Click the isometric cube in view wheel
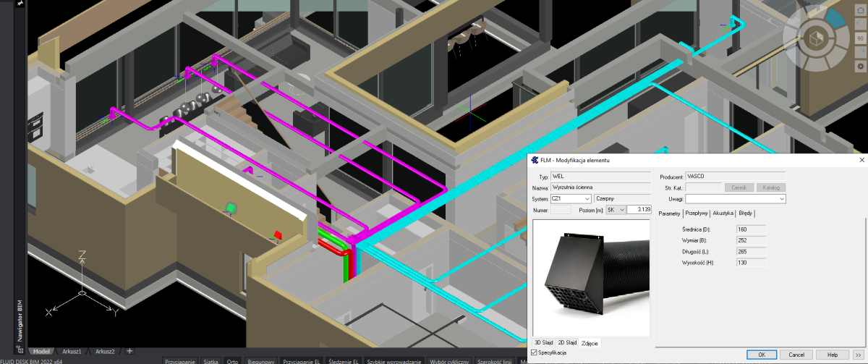 pyautogui.click(x=816, y=36)
